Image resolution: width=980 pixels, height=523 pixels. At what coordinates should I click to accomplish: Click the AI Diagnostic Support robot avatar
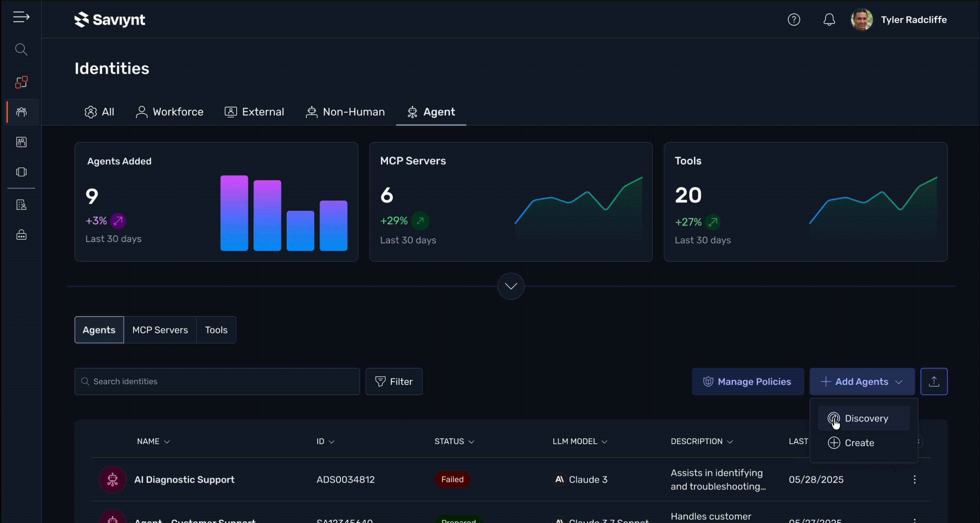pyautogui.click(x=112, y=480)
